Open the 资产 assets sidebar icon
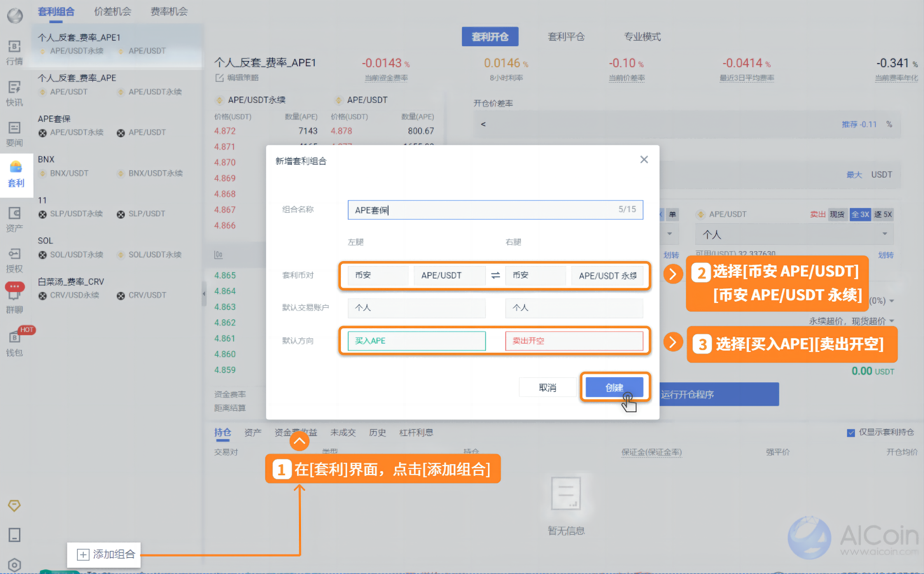 [x=14, y=219]
